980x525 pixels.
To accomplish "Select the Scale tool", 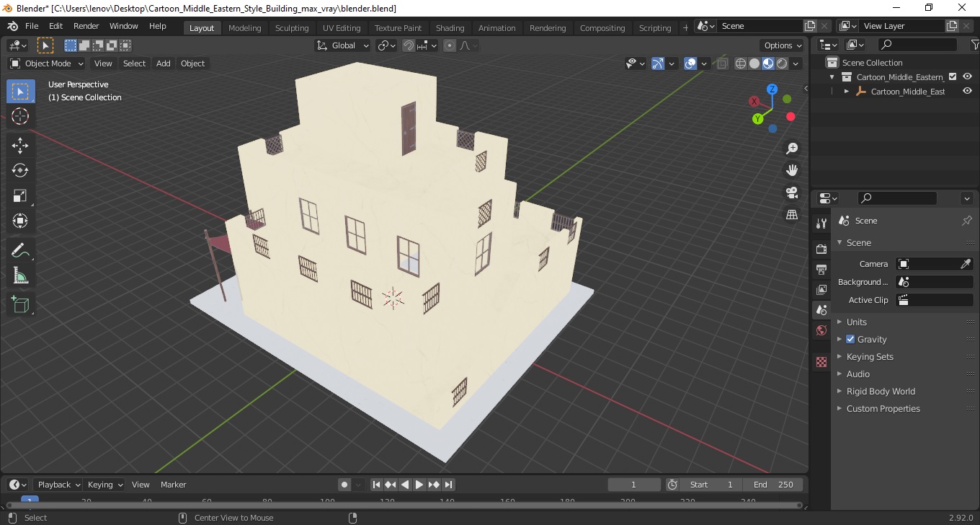I will [20, 195].
